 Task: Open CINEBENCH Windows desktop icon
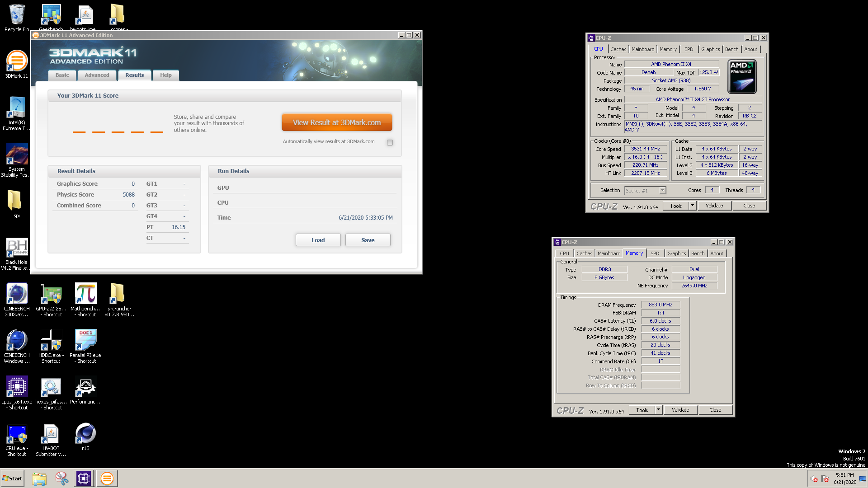tap(17, 347)
